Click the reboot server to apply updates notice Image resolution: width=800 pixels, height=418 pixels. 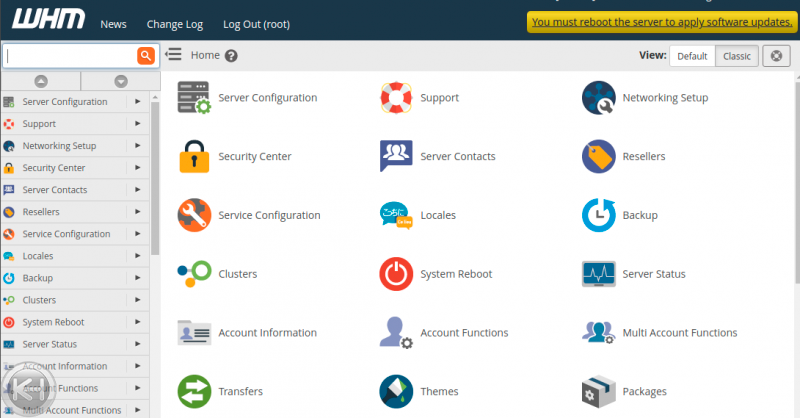(x=662, y=22)
